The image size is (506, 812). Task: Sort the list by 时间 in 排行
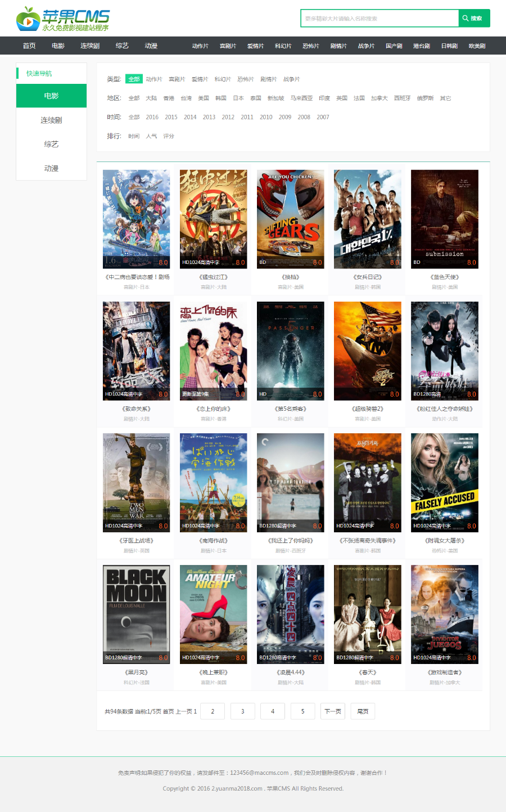(134, 136)
